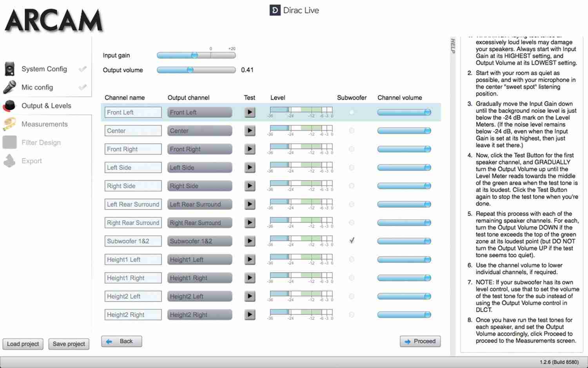Toggle subwoofer checkbox for Left Rear Surround
This screenshot has height=368, width=588.
tap(352, 204)
